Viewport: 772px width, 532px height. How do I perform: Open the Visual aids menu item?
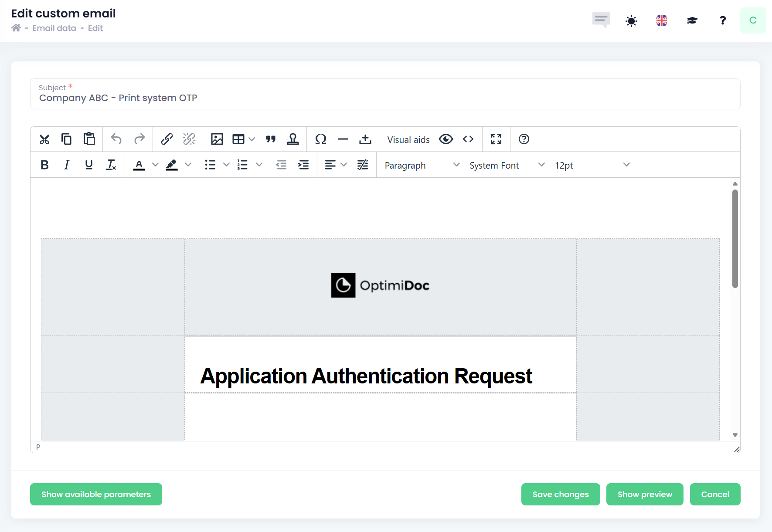408,139
